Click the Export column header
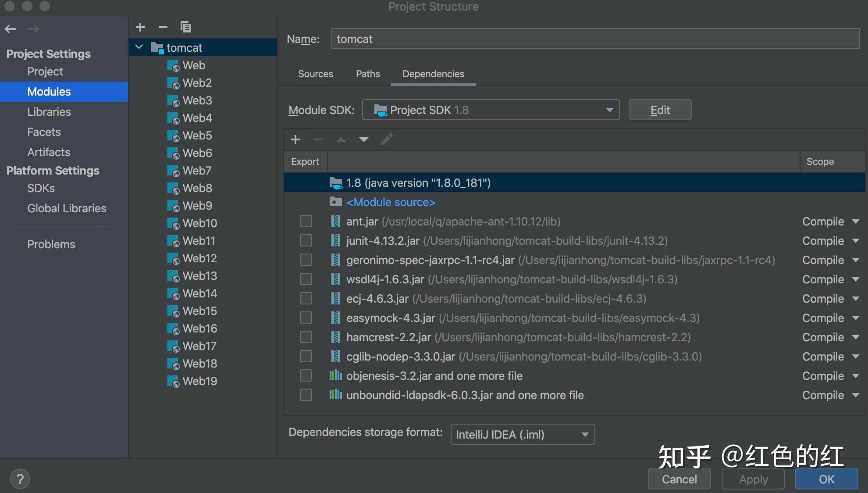868x493 pixels. [x=305, y=161]
